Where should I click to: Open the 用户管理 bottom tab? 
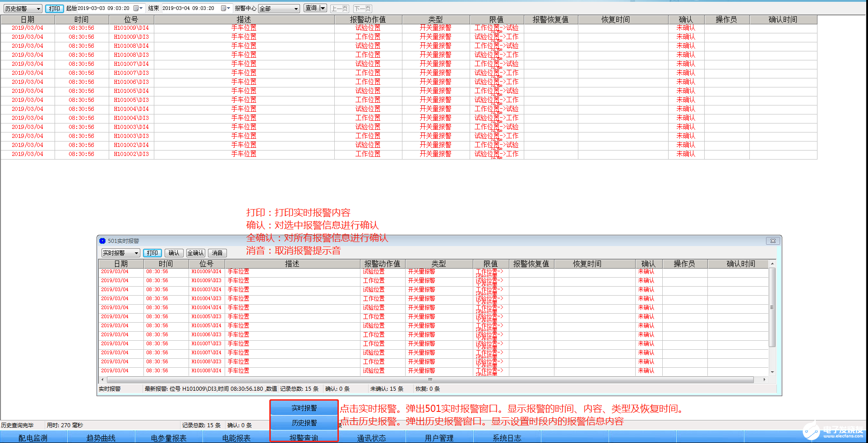(x=439, y=438)
